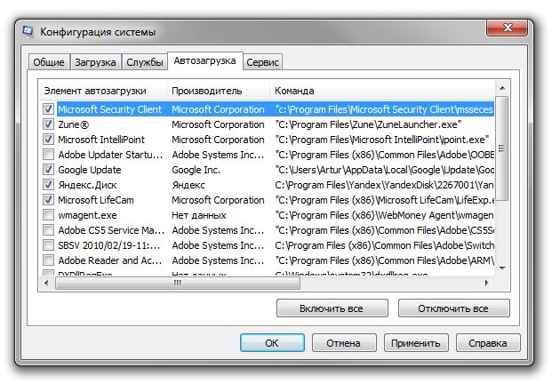Select the Adobe Reader and Ac... entry
The height and width of the screenshot is (392, 560).
(x=110, y=260)
